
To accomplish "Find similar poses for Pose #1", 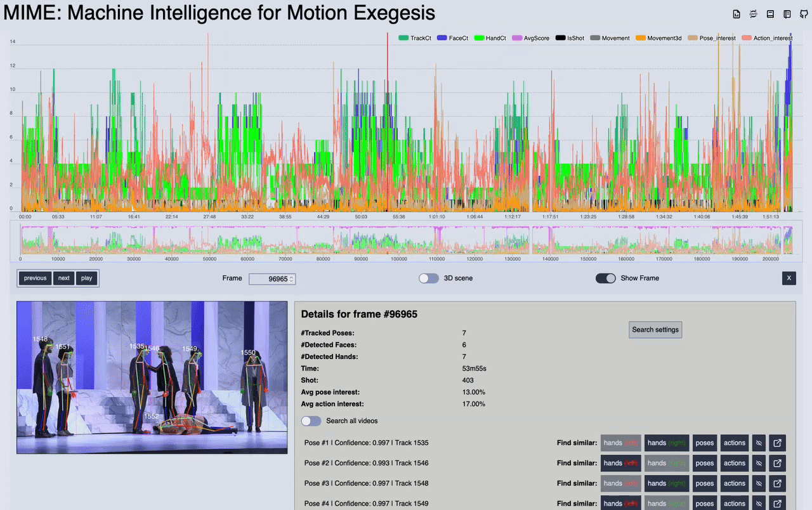I will [x=704, y=443].
